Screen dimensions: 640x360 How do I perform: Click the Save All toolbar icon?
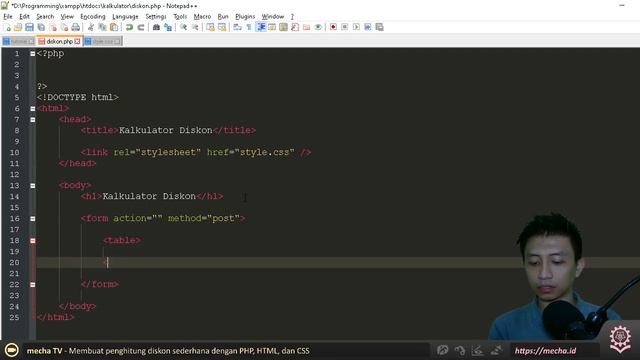point(41,27)
